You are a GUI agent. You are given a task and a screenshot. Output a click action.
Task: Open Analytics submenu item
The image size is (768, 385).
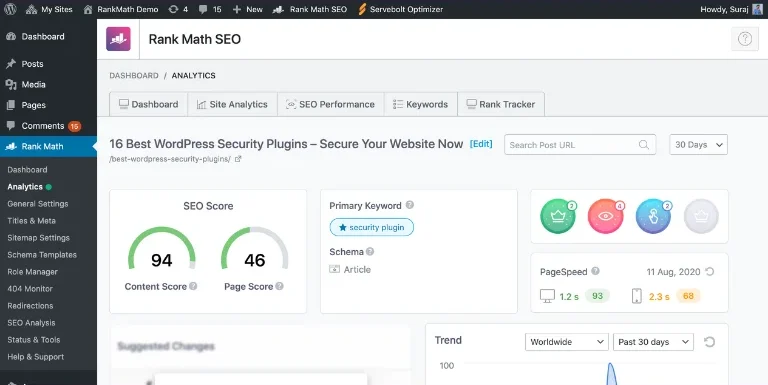tap(25, 187)
